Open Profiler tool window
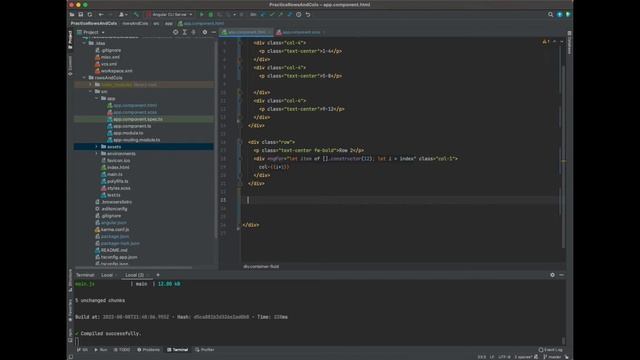Screen dimensions: 640x360 coord(205,350)
